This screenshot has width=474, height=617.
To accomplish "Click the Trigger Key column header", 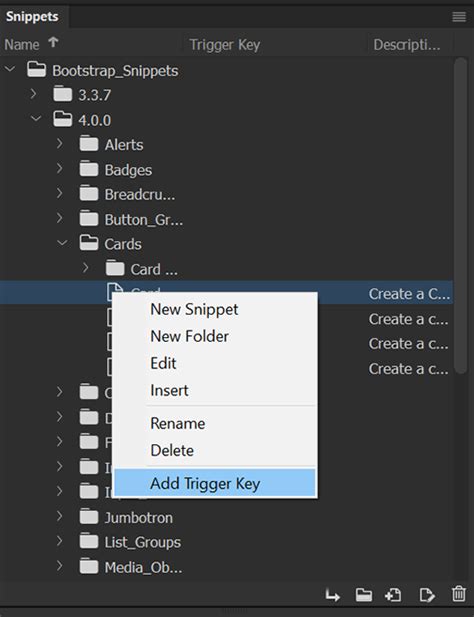I will [225, 45].
